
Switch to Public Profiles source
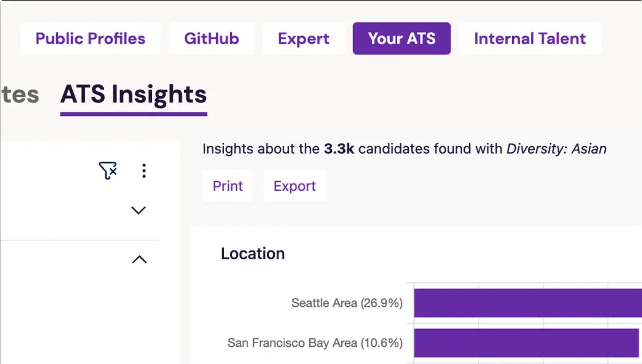[x=90, y=39]
